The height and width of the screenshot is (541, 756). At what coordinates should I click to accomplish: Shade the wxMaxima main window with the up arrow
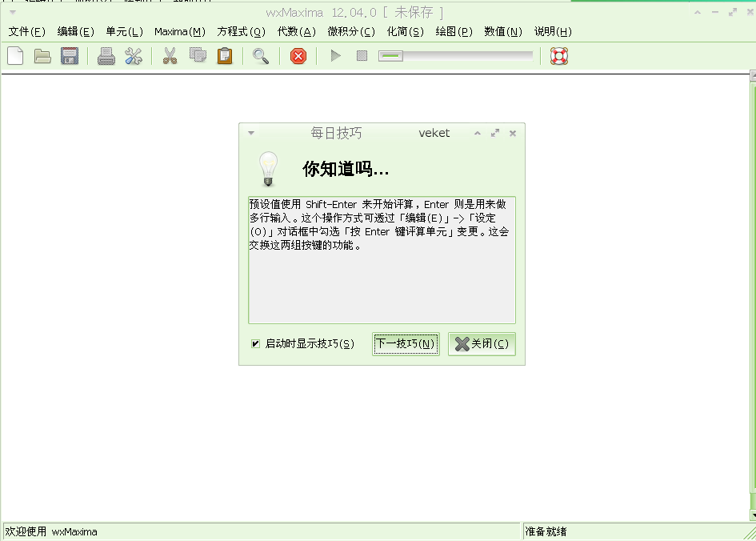(x=698, y=13)
